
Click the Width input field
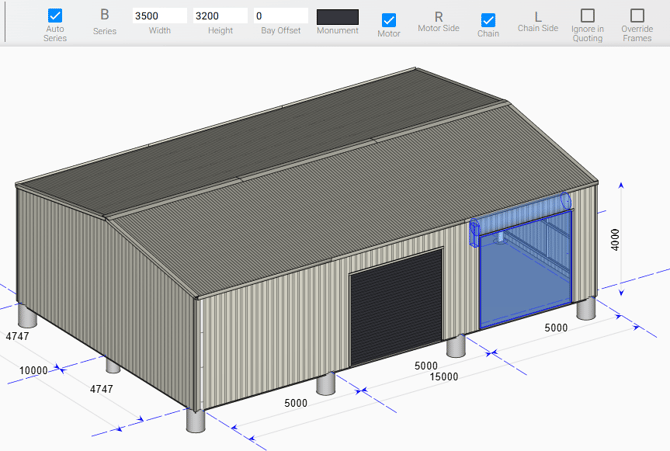point(159,16)
